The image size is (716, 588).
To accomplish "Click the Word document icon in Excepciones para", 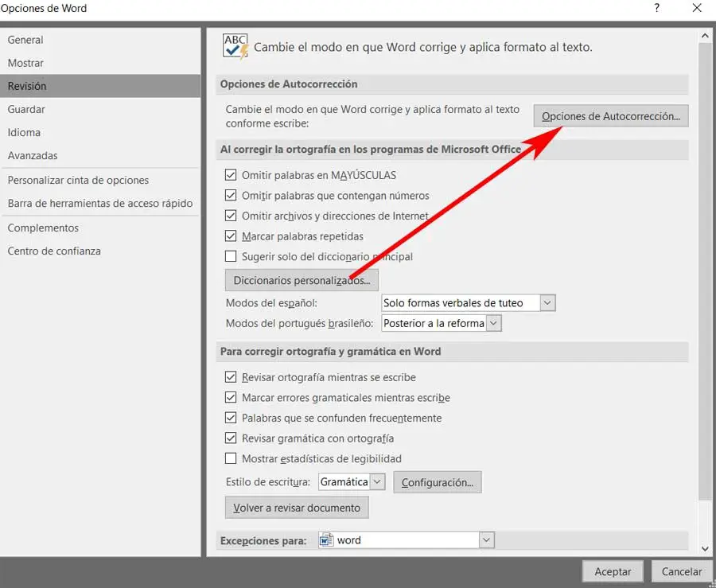I will click(x=326, y=540).
